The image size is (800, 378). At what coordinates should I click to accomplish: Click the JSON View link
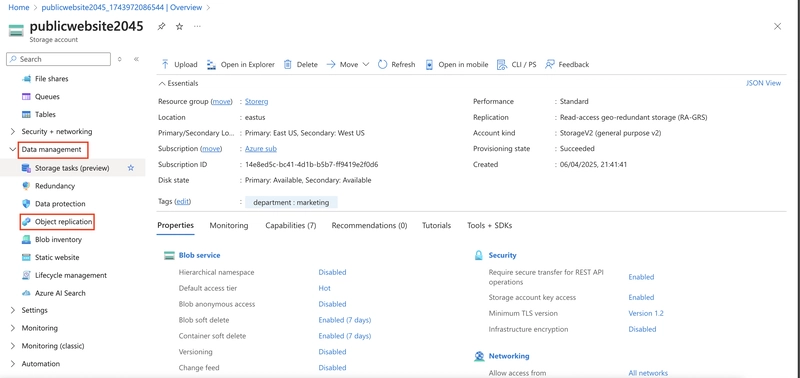click(x=763, y=83)
